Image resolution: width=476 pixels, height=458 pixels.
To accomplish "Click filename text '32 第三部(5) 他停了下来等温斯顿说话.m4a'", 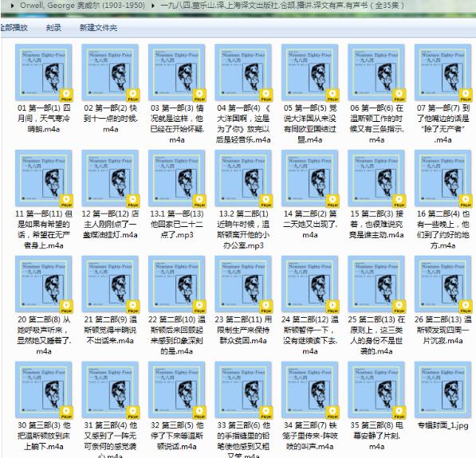I will [177, 436].
